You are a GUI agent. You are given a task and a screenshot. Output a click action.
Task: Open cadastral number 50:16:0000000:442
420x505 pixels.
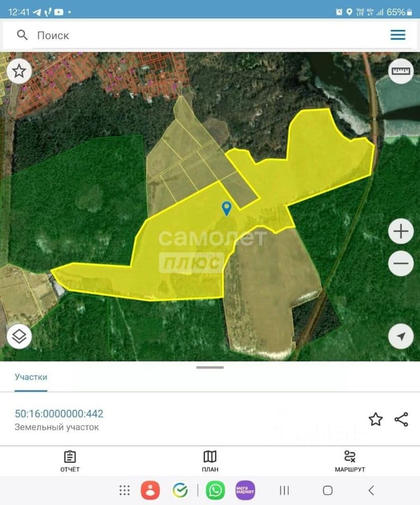pyautogui.click(x=59, y=414)
